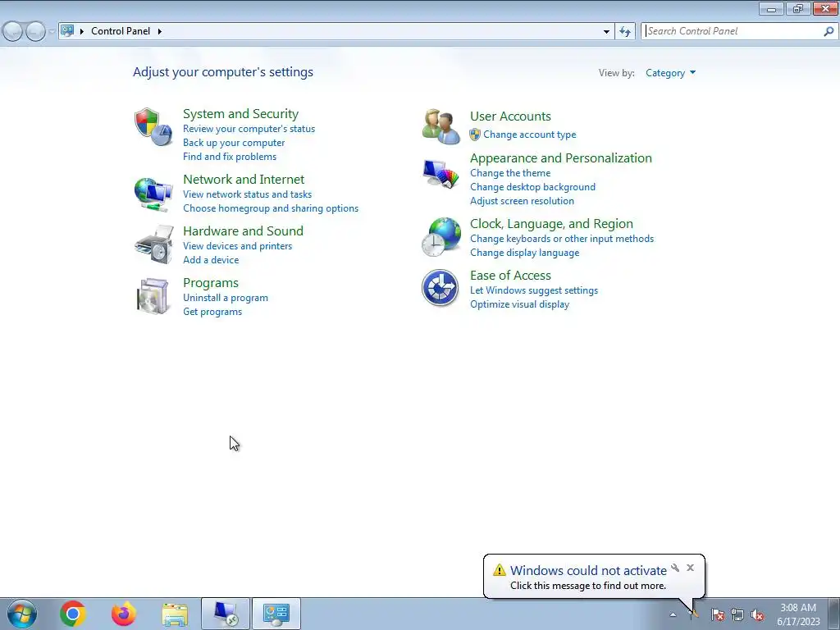840x630 pixels.
Task: Click the Control Panel taskbar button
Action: [x=276, y=614]
